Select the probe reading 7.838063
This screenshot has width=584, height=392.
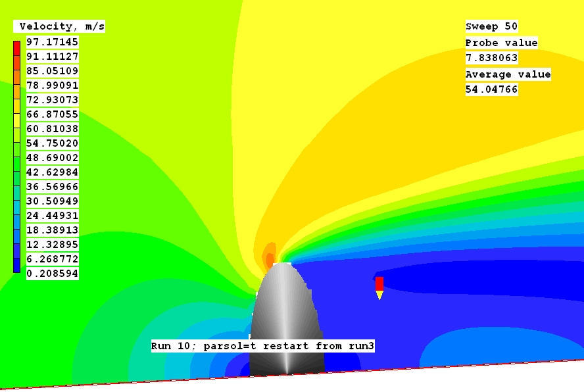coord(491,58)
